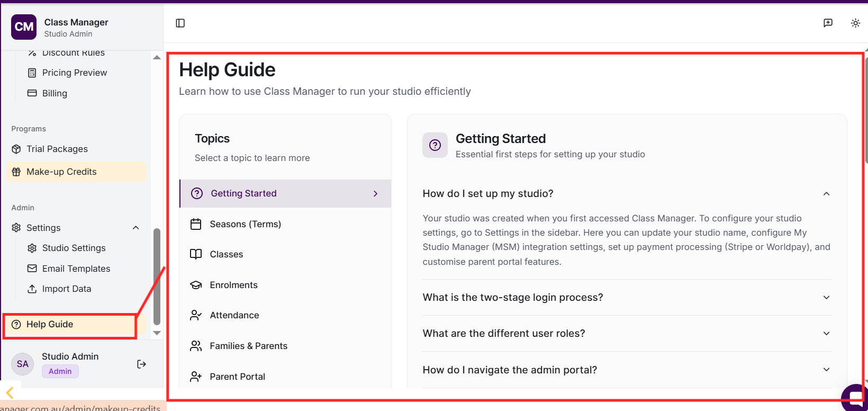Open the feedback message icon
Viewport: 868px width, 411px height.
tap(828, 23)
